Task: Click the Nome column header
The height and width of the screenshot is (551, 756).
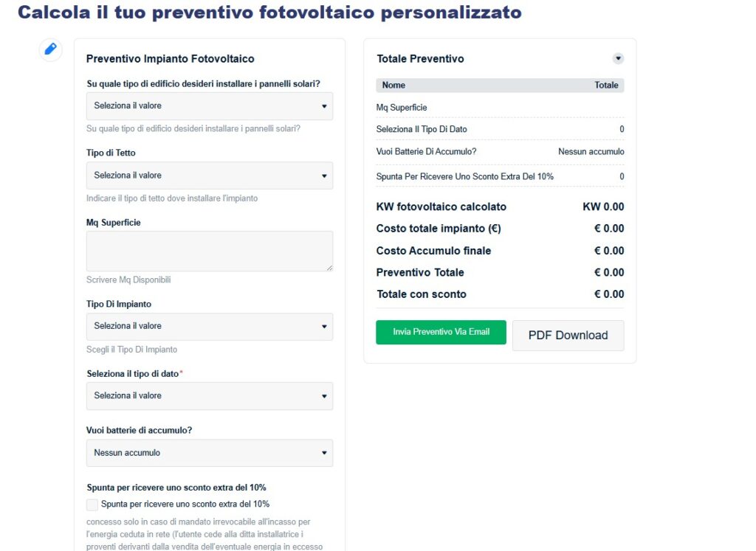Action: coord(394,86)
